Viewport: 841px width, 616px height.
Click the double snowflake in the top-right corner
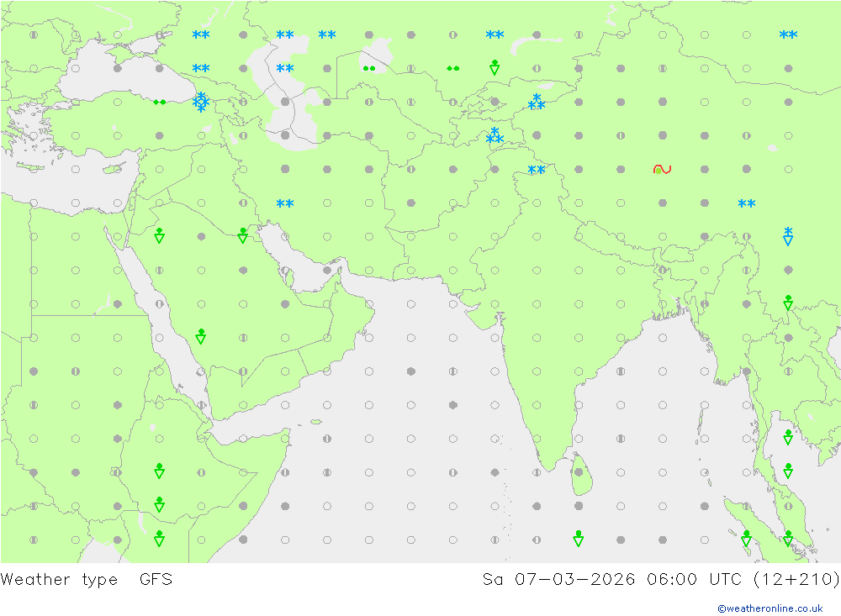[x=789, y=34]
